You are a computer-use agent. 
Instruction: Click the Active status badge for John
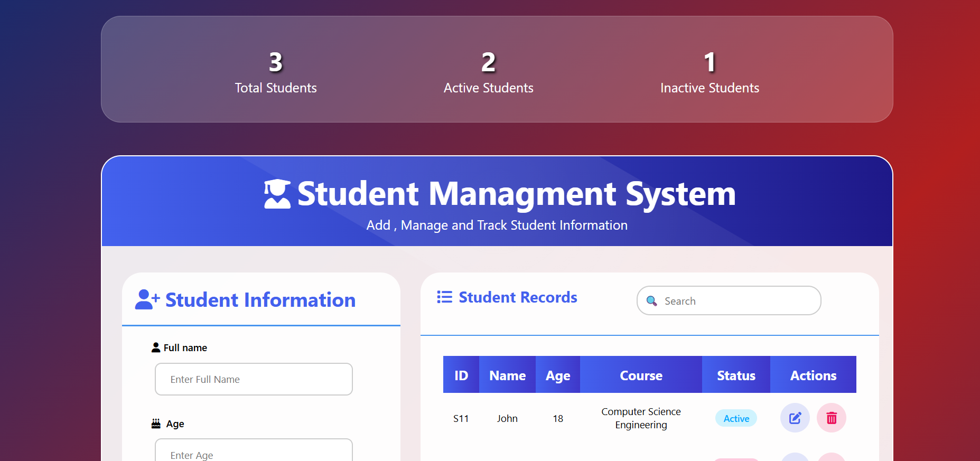(736, 418)
